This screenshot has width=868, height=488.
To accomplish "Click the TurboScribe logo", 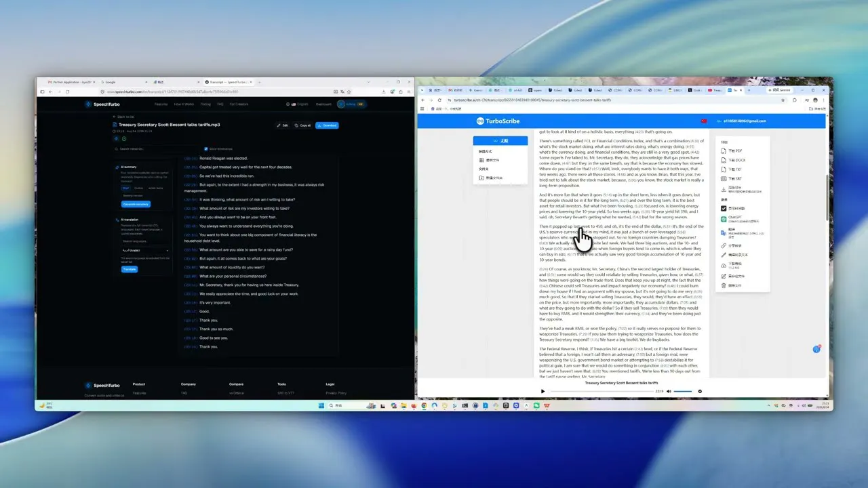I will (497, 121).
